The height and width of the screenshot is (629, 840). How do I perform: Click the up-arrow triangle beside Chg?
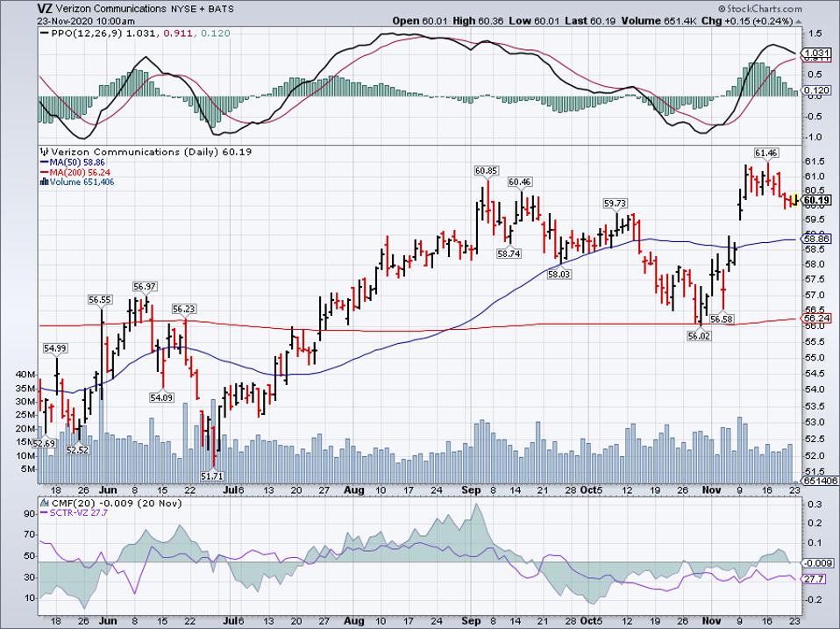point(799,22)
